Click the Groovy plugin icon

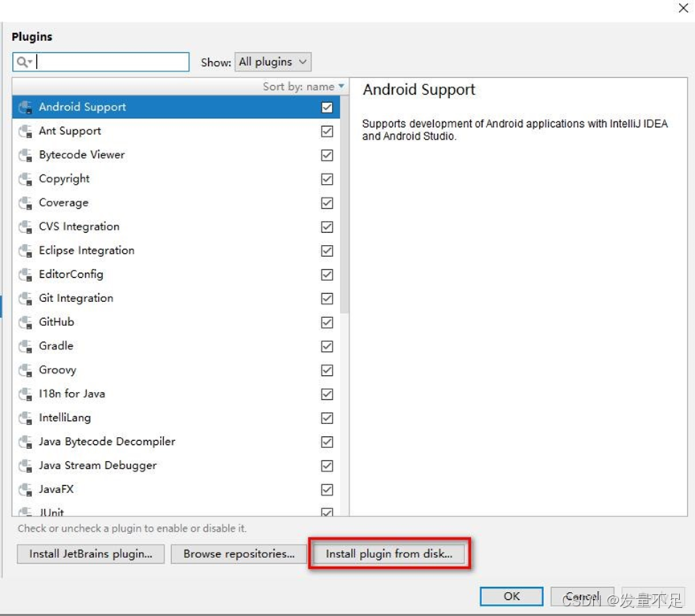pyautogui.click(x=25, y=370)
